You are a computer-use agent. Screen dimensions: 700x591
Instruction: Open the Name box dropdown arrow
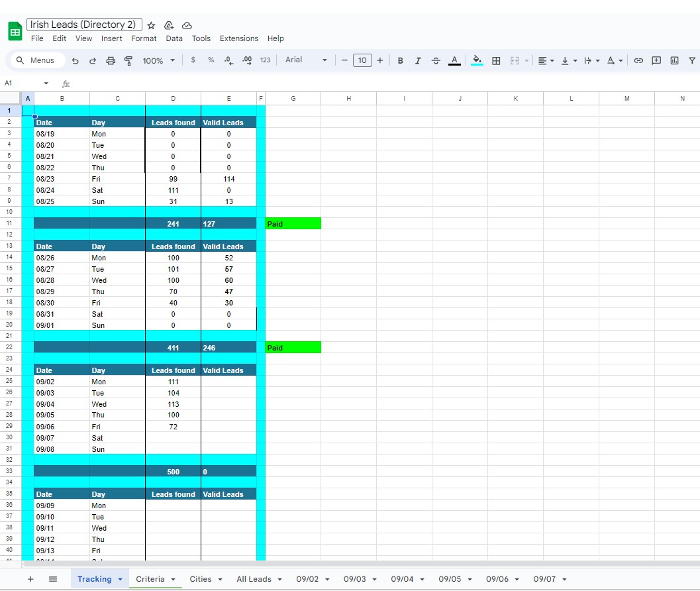tap(46, 83)
